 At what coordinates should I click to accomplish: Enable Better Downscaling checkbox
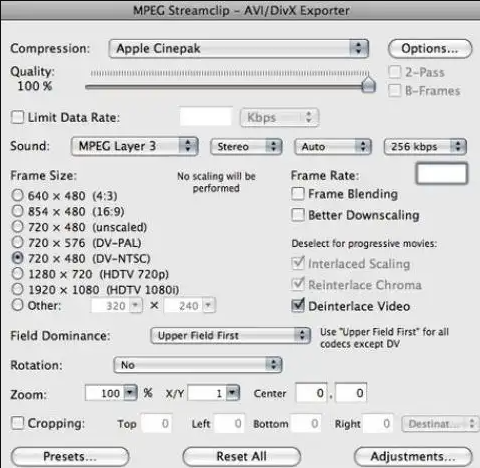pyautogui.click(x=298, y=215)
